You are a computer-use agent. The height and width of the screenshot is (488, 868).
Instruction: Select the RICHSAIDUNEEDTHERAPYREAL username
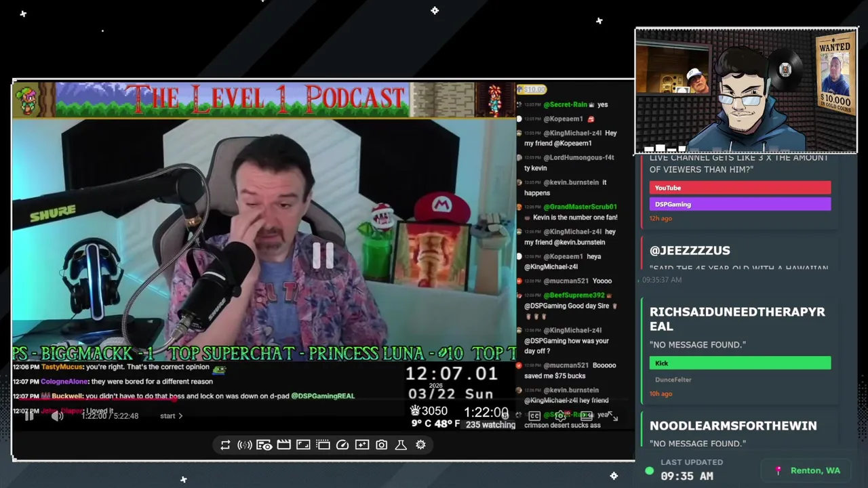737,319
